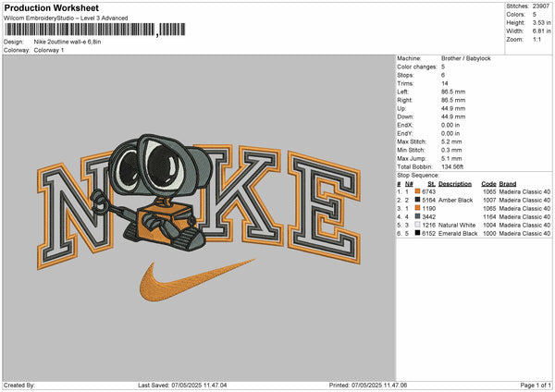This screenshot has width=555, height=392.
Task: Click the Colors value 5 in header
Action: [x=535, y=15]
